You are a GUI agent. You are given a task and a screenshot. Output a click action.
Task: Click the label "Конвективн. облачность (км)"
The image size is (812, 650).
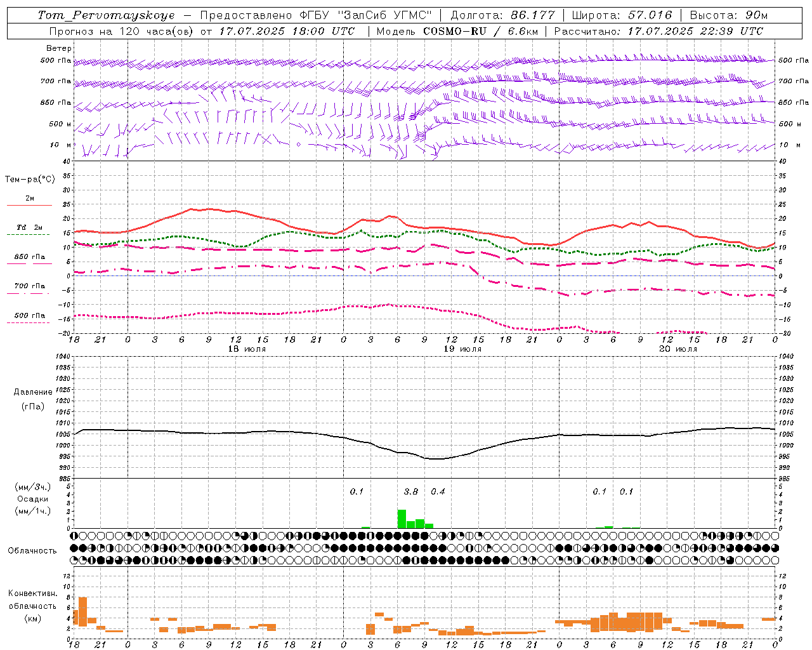pos(32,606)
